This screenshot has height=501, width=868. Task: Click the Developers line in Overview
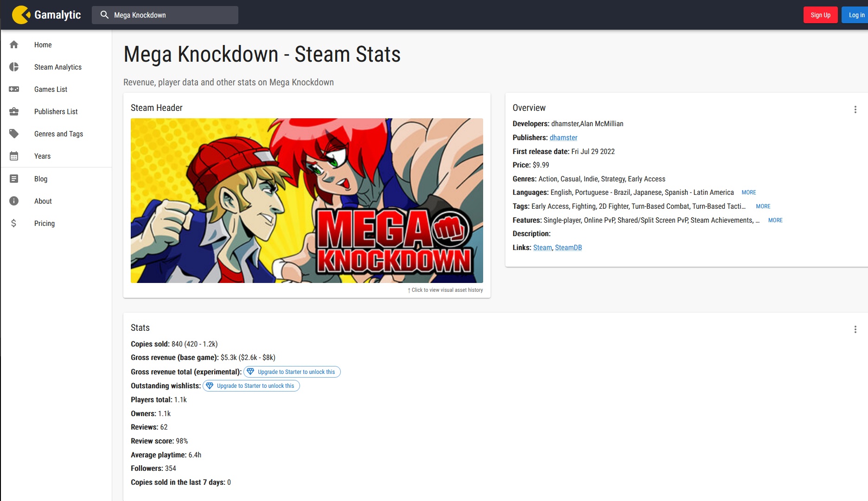pos(568,123)
